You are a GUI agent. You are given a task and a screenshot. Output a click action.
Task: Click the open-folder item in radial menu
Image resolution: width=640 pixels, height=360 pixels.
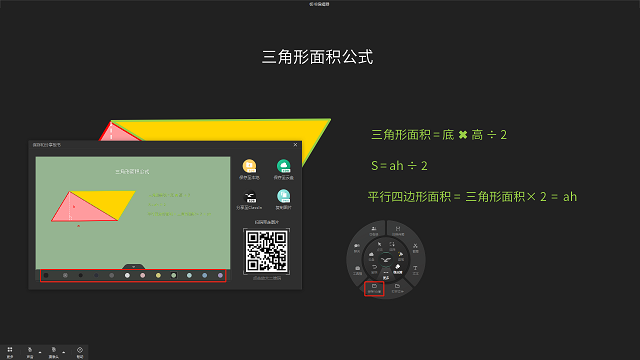[x=397, y=288]
